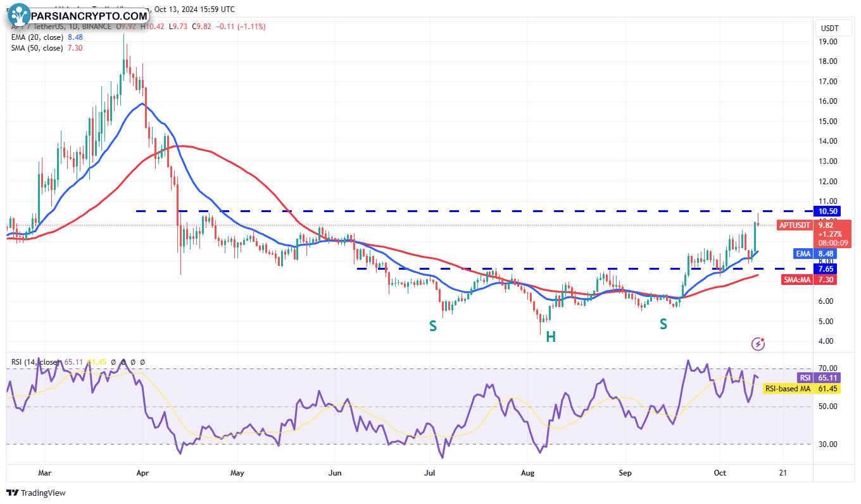The image size is (861, 504).
Task: Click 17.00 on the price scale
Action: [x=828, y=82]
